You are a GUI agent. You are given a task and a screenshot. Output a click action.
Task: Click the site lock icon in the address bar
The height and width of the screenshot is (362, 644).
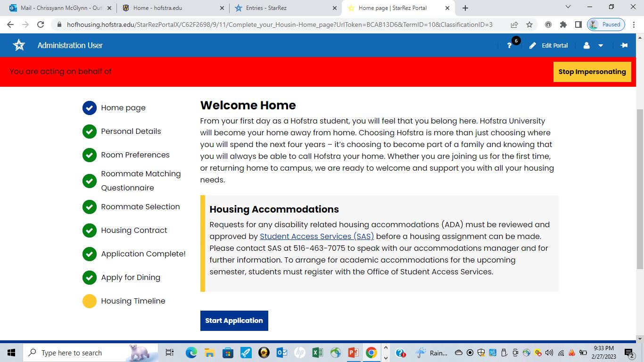coord(58,25)
